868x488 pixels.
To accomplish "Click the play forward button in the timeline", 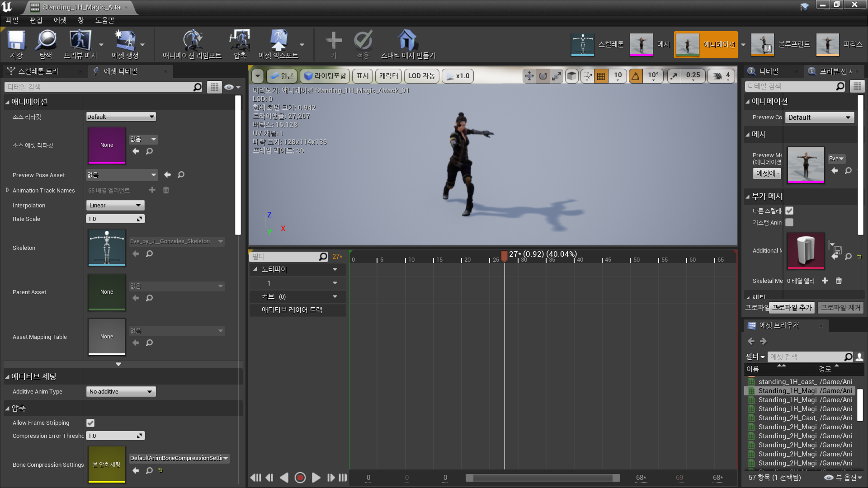I will pyautogui.click(x=316, y=478).
